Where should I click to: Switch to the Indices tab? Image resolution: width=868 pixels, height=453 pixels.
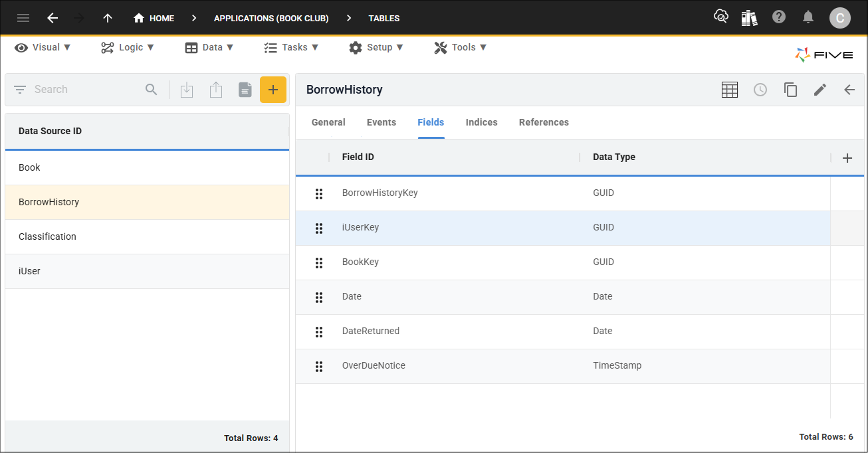point(482,122)
